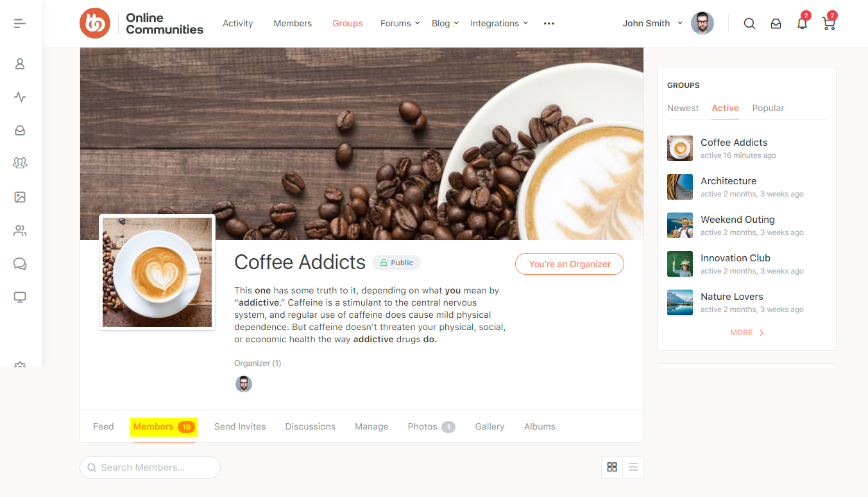The width and height of the screenshot is (868, 497).
Task: Open the header inbox messages icon
Action: [776, 24]
